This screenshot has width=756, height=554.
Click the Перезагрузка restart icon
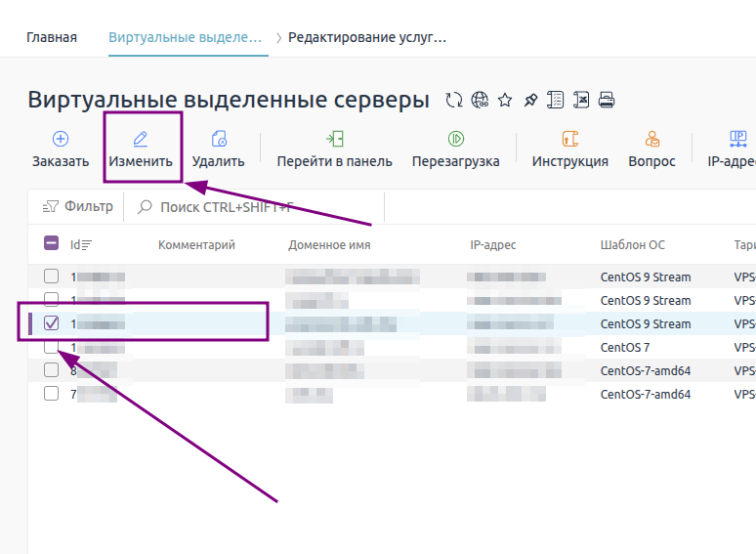(455, 139)
